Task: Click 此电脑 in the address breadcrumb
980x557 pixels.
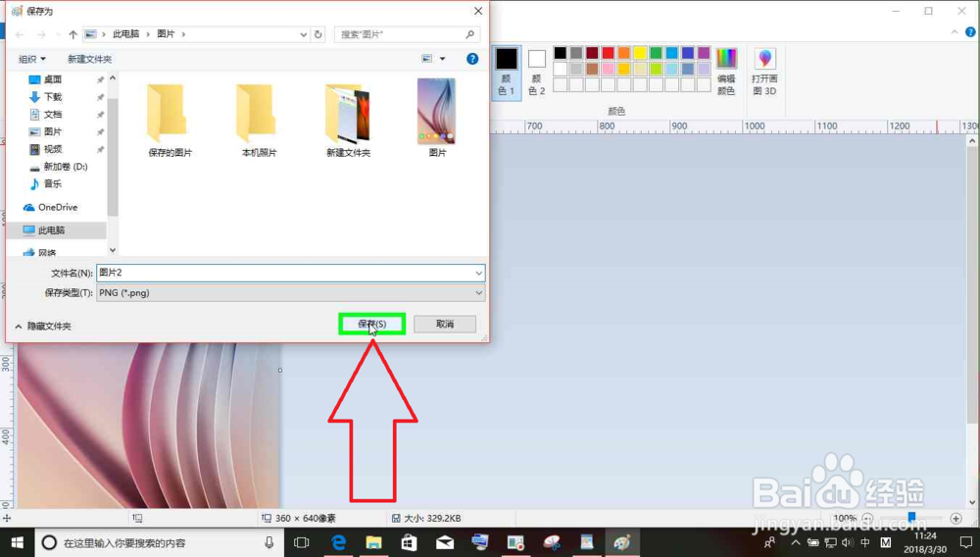Action: point(125,34)
